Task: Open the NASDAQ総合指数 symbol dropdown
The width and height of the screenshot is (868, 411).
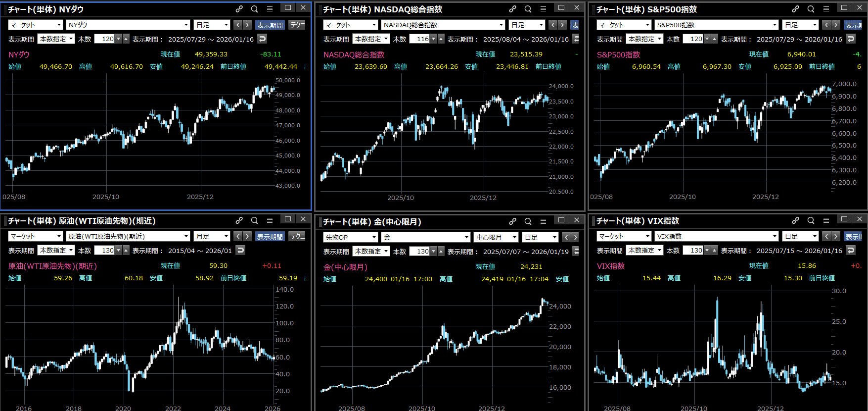Action: tap(443, 25)
